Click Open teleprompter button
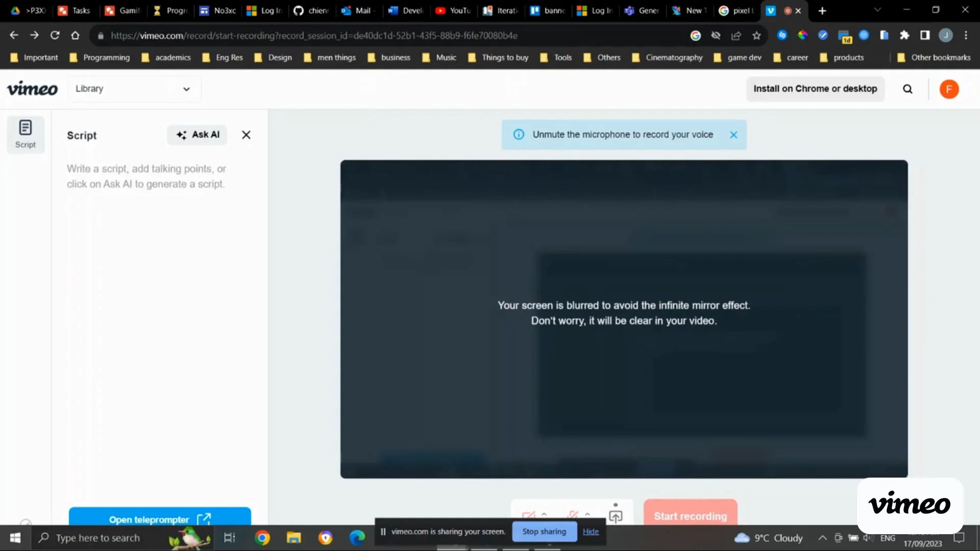980x551 pixels. point(160,517)
